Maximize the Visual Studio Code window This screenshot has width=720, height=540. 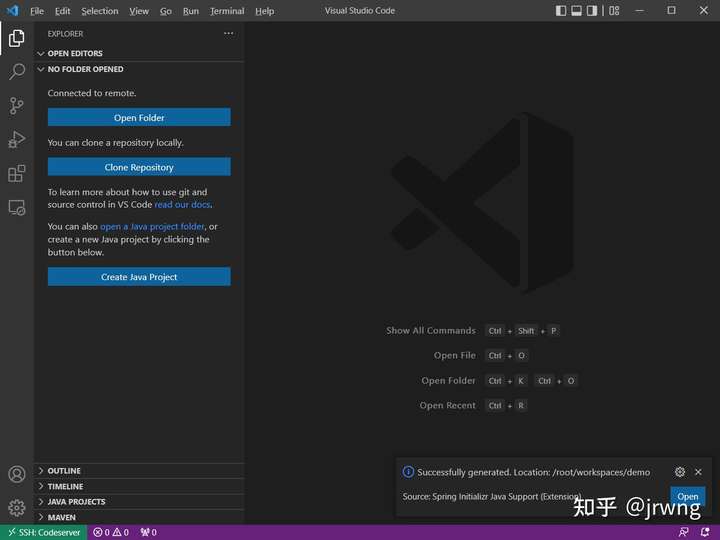(671, 11)
